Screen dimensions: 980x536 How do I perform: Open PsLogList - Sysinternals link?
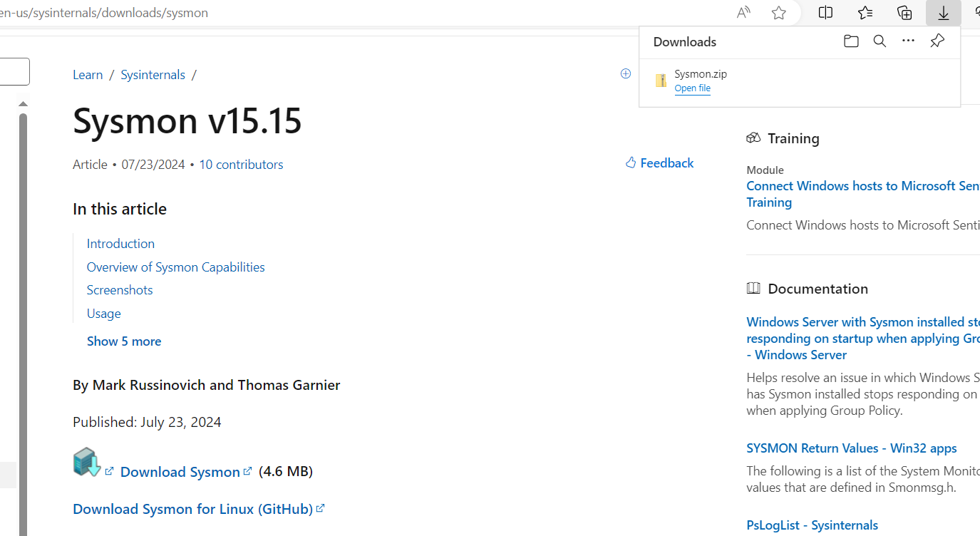[812, 525]
